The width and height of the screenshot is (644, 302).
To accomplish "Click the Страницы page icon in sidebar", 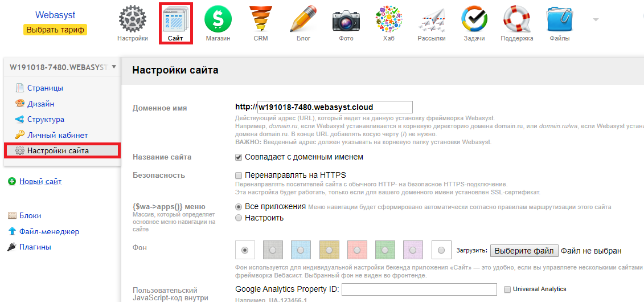I will coord(19,88).
